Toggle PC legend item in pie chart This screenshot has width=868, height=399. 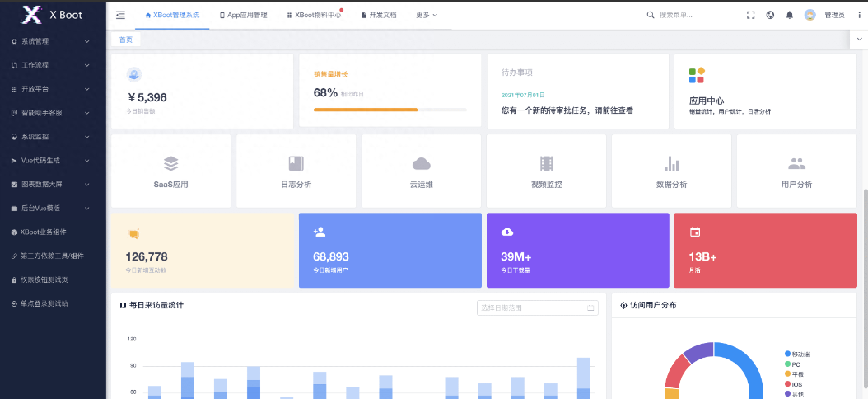(x=792, y=364)
